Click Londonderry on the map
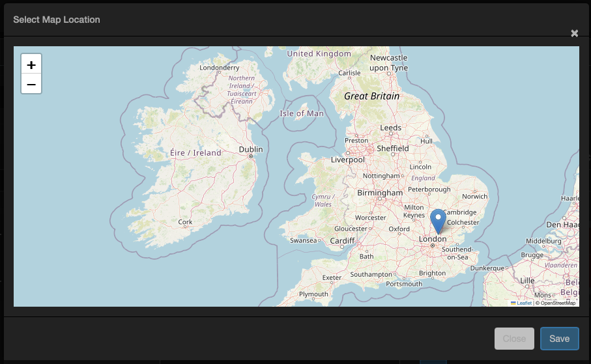Screen dimensions: 591x364 [220, 68]
